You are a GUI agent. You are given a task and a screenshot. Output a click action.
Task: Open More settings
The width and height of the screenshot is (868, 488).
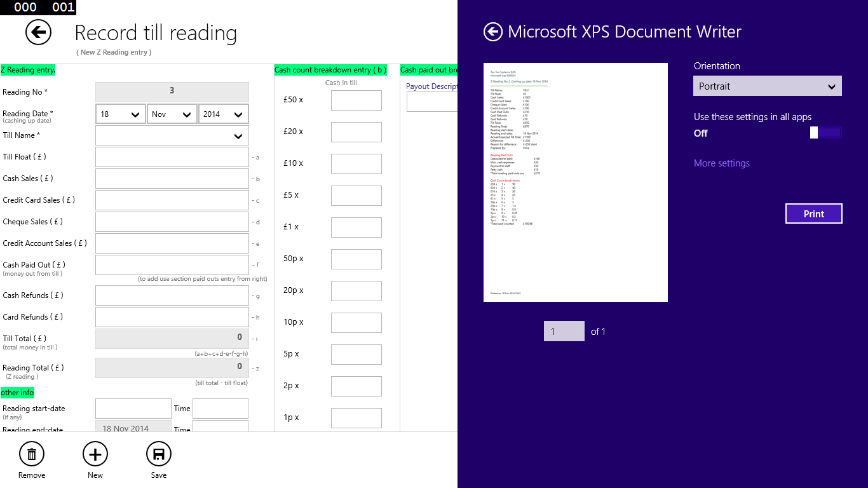[x=721, y=163]
